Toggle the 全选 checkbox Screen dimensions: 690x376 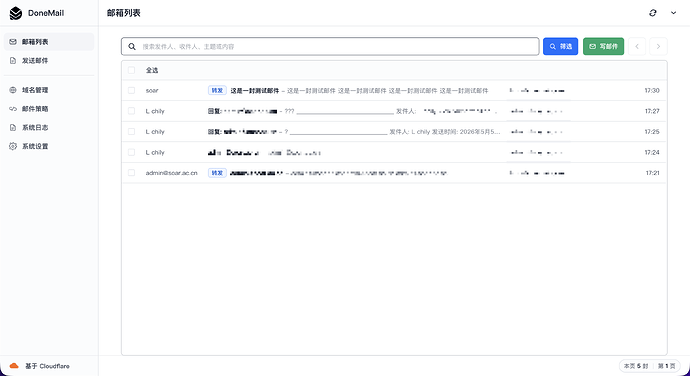(x=131, y=70)
